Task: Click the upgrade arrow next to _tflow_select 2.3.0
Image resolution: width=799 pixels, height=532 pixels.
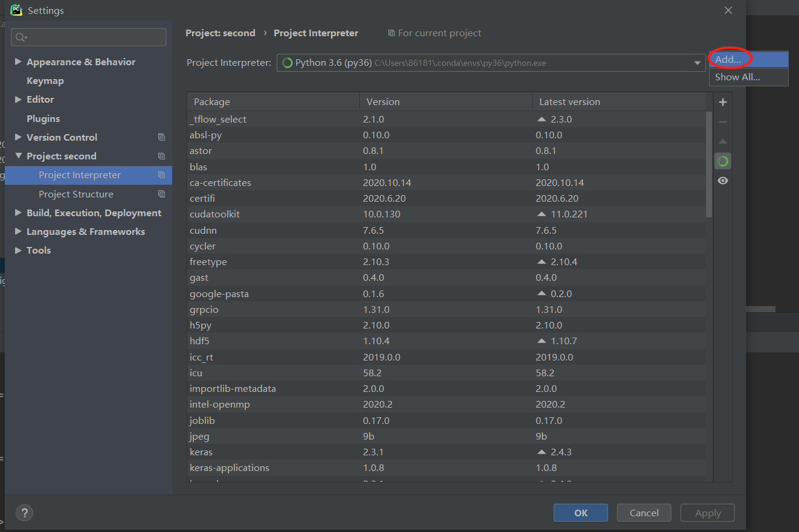Action: pos(541,120)
